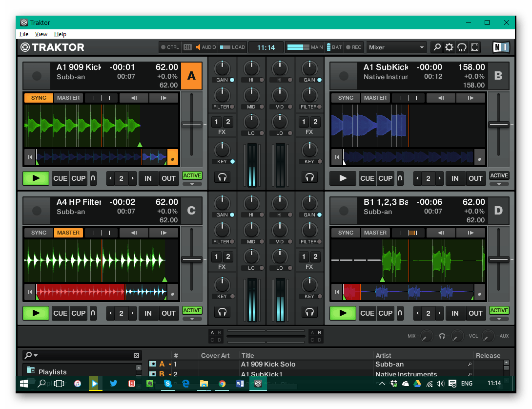
Task: Toggle flux mode on Deck A
Action: click(93, 178)
